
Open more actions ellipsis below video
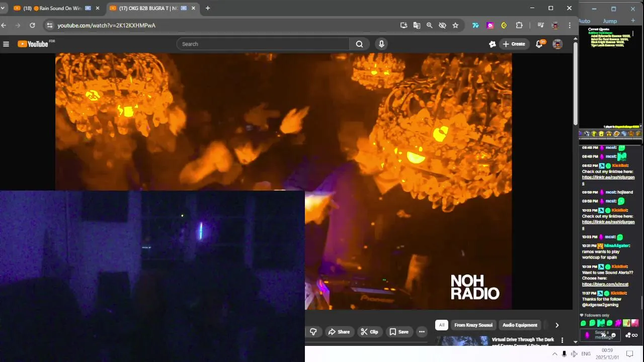click(x=422, y=332)
